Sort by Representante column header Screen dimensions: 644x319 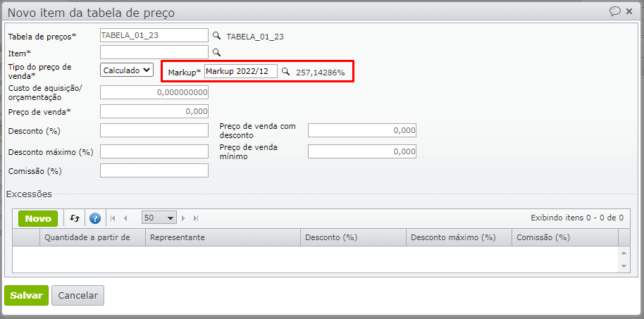click(223, 238)
